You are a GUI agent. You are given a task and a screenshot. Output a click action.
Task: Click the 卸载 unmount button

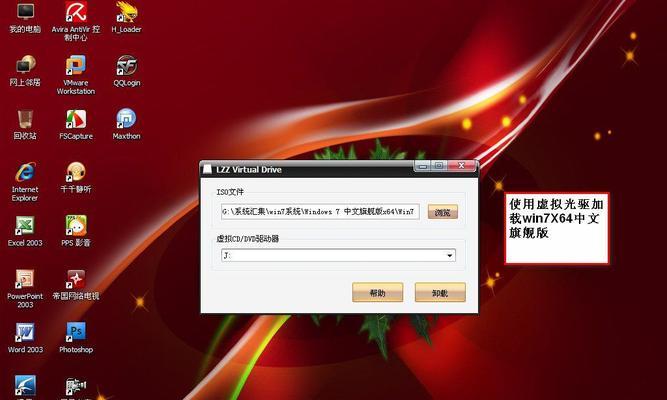click(440, 293)
